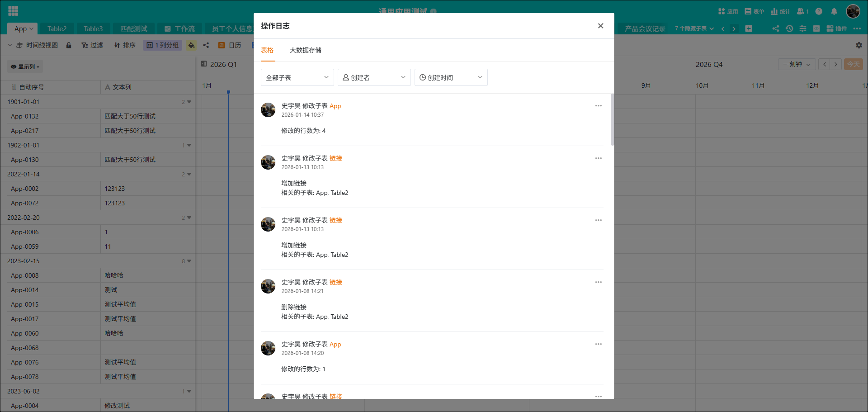The height and width of the screenshot is (412, 868).
Task: Click the notification bell icon
Action: click(834, 11)
